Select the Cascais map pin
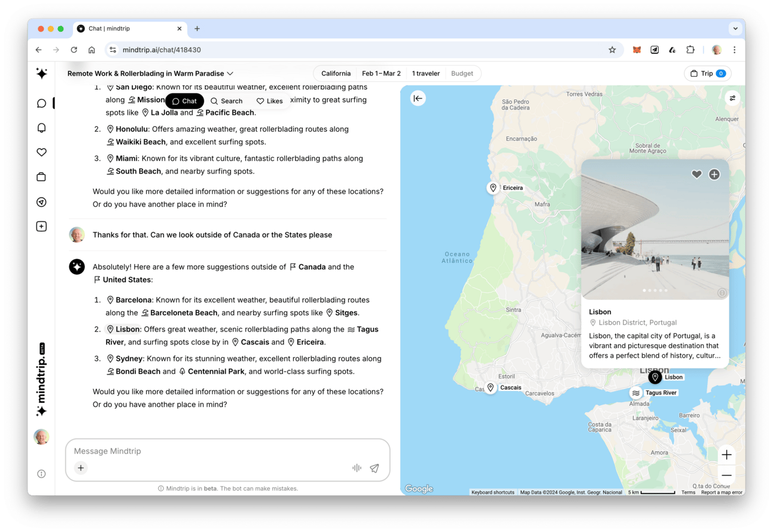Screen dimensions: 773x532 [x=491, y=388]
